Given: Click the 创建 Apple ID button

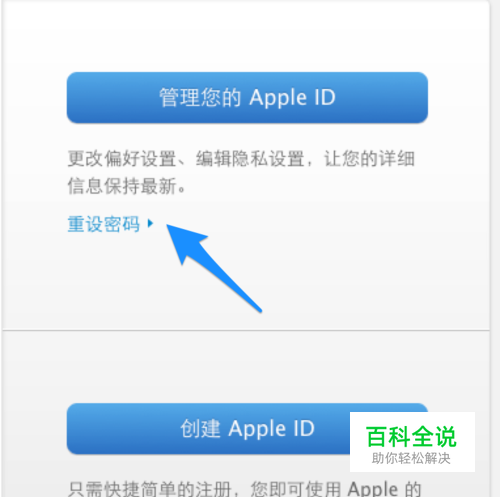Looking at the screenshot, I should (247, 428).
